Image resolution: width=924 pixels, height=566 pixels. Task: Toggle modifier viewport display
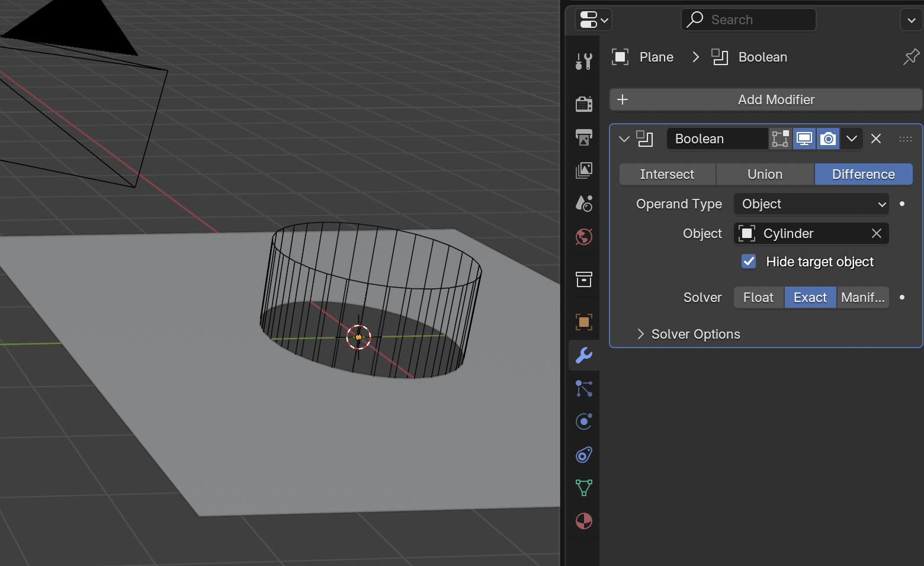[804, 139]
